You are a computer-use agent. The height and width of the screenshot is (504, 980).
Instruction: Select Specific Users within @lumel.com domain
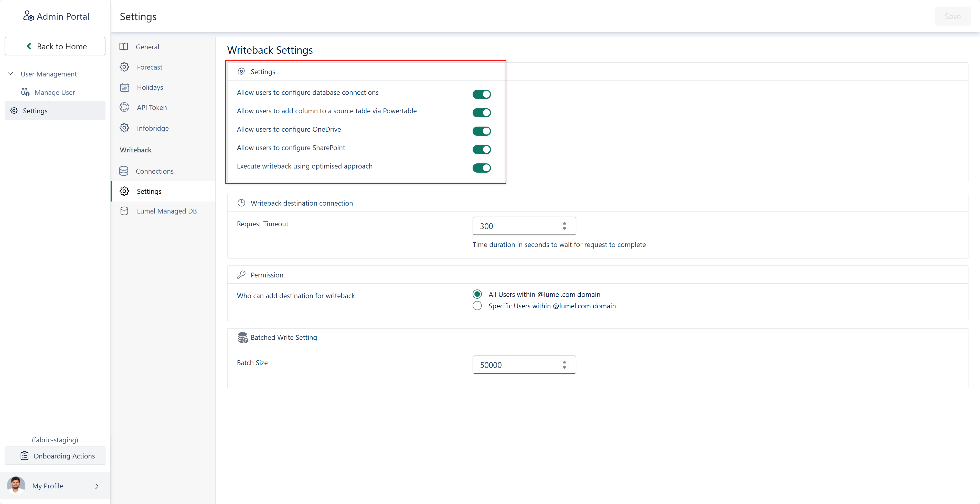click(x=477, y=306)
